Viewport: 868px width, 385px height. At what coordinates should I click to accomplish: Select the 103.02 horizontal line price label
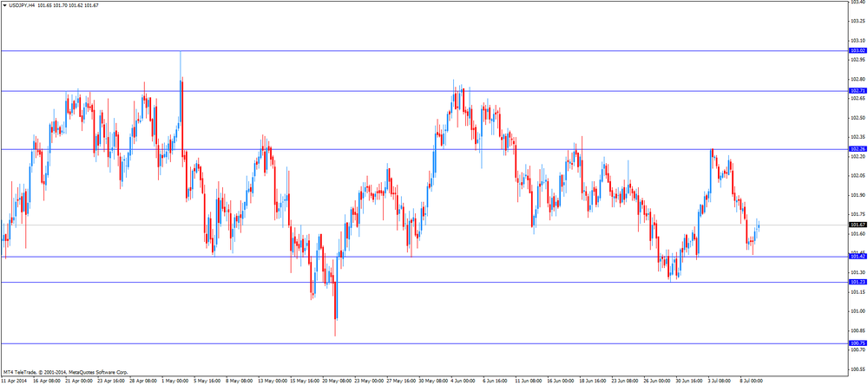point(857,50)
